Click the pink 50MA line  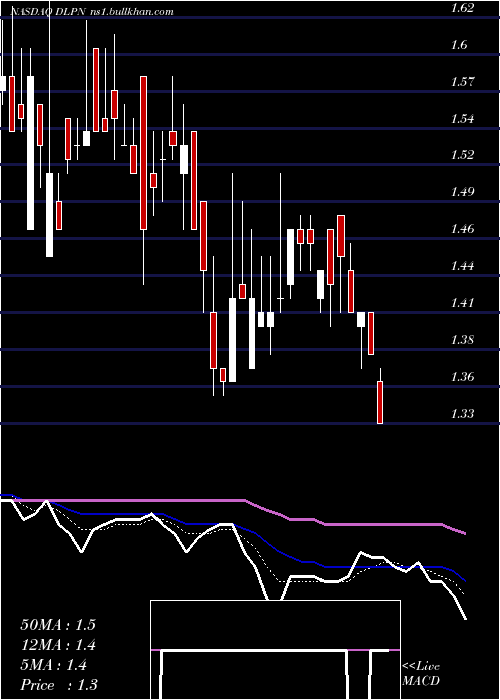[134, 500]
